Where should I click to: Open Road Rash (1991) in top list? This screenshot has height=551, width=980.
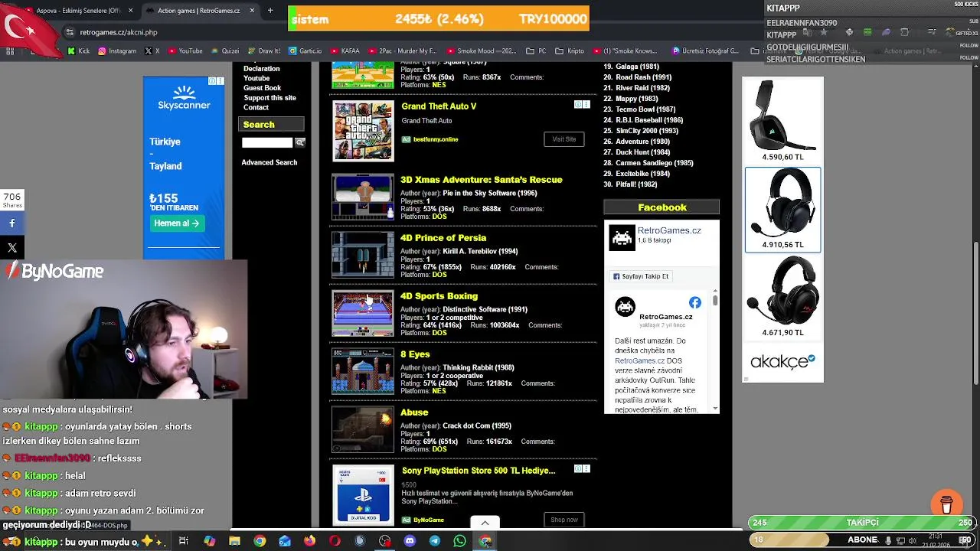click(644, 77)
